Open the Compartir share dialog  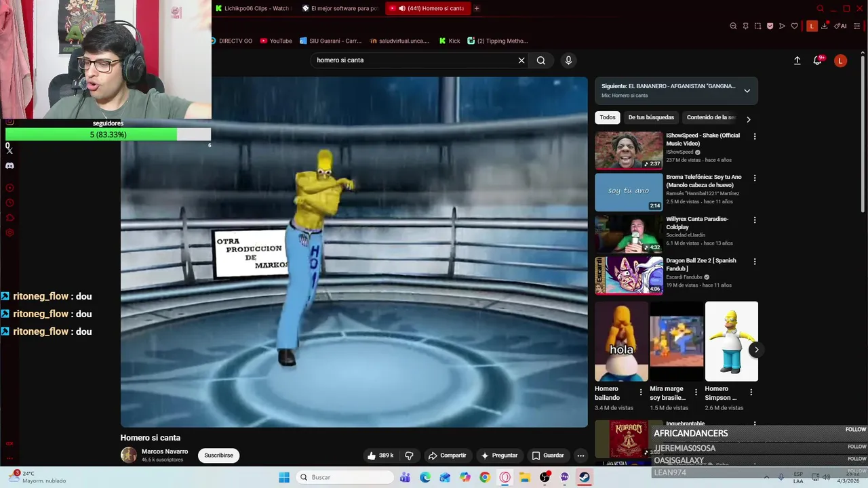click(x=447, y=455)
